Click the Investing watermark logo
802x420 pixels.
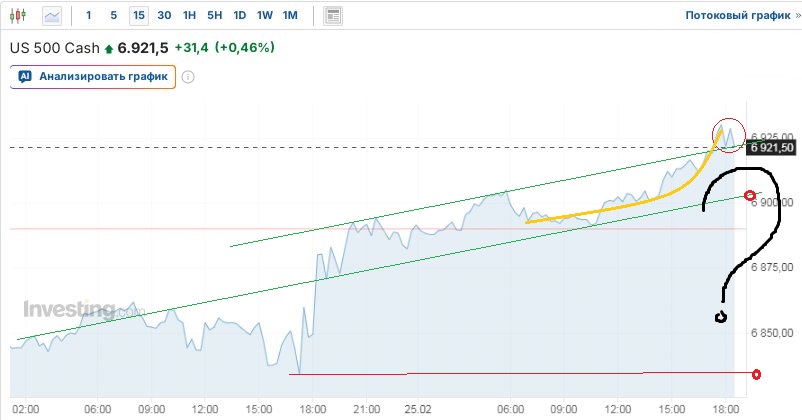pos(68,309)
